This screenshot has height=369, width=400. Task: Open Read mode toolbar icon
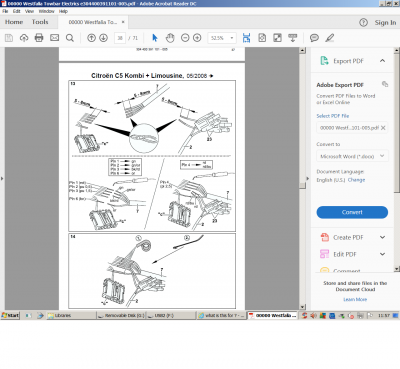[x=293, y=38]
